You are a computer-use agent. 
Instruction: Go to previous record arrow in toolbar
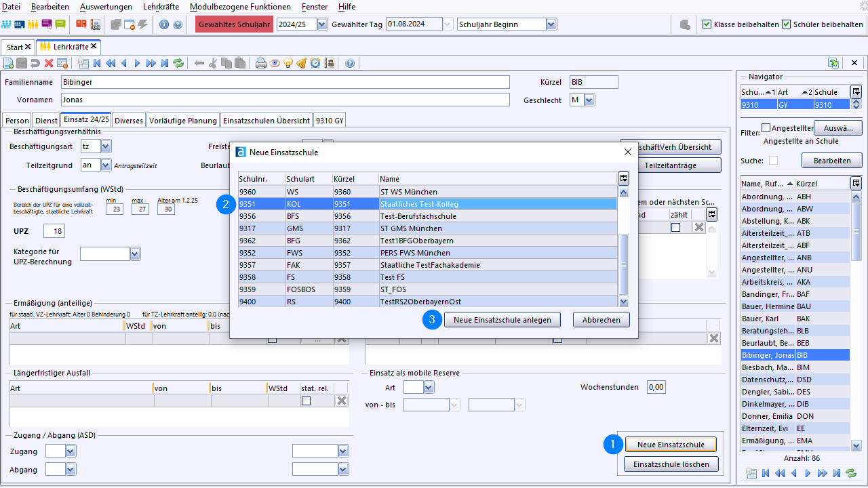pyautogui.click(x=124, y=63)
